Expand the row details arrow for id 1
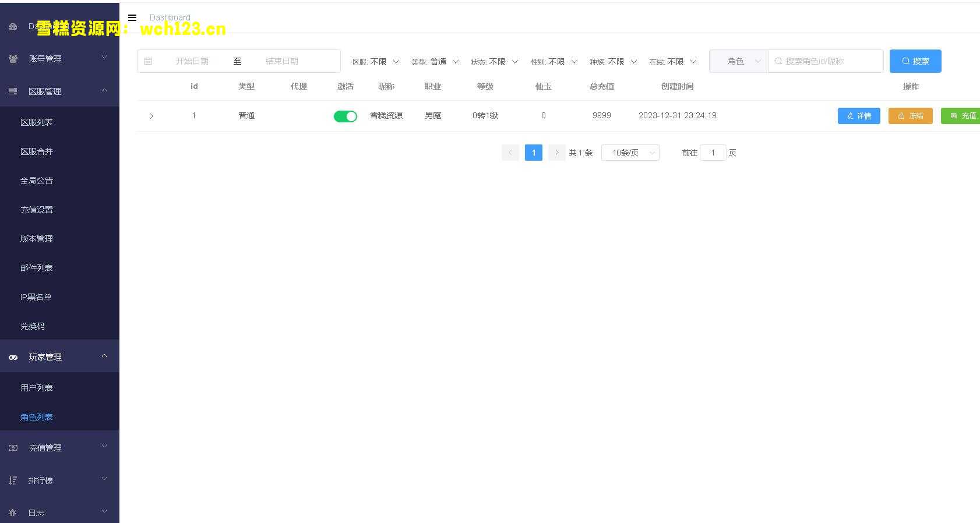The height and width of the screenshot is (523, 980). point(151,116)
